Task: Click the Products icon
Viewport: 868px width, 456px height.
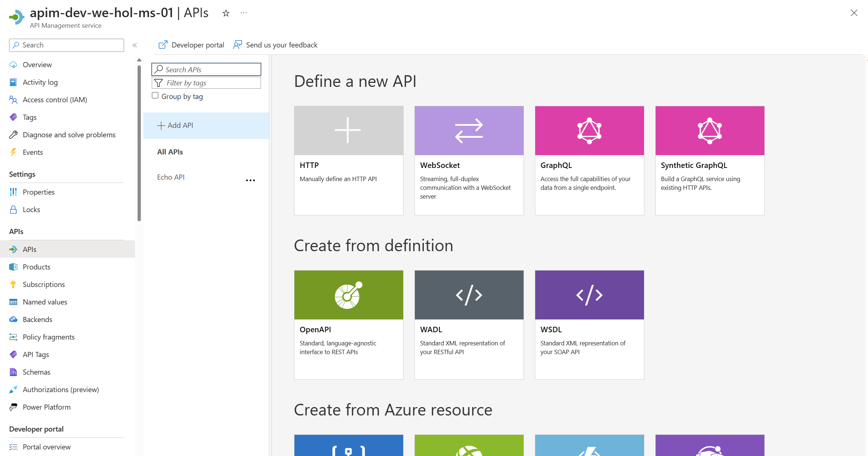Action: click(13, 267)
